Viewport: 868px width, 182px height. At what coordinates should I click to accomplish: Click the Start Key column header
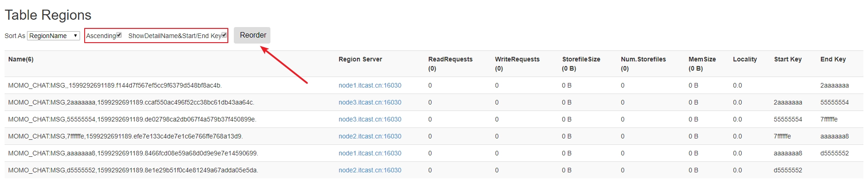click(x=787, y=59)
